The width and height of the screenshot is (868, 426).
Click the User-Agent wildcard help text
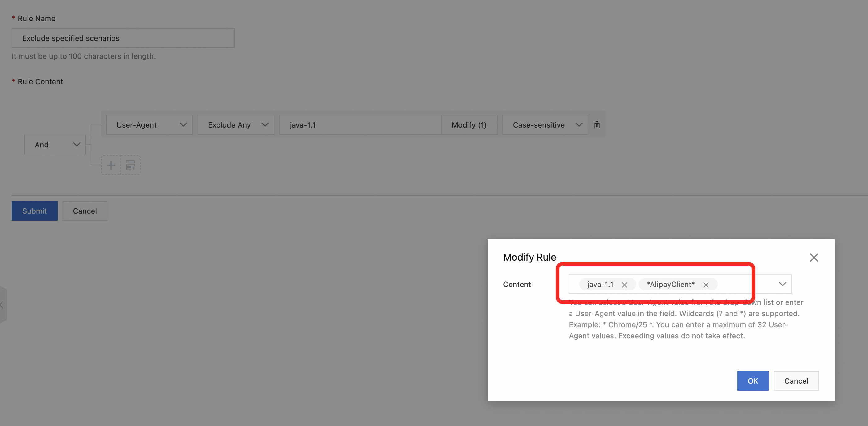[686, 319]
